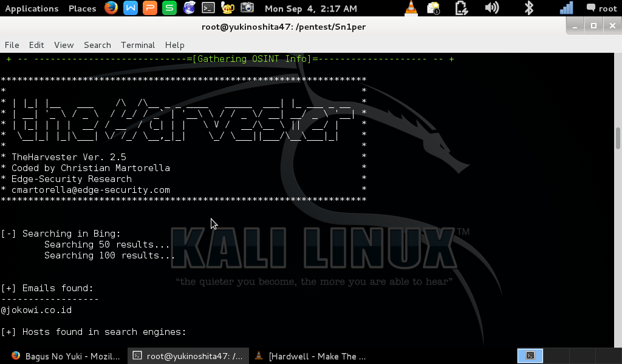Close the terminal window

click(x=612, y=26)
